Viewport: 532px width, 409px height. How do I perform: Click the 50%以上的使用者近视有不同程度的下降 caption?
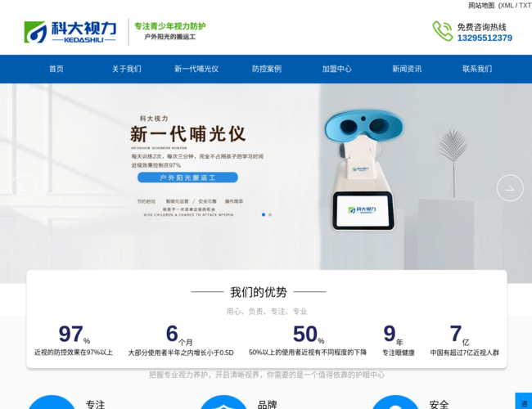coord(308,353)
